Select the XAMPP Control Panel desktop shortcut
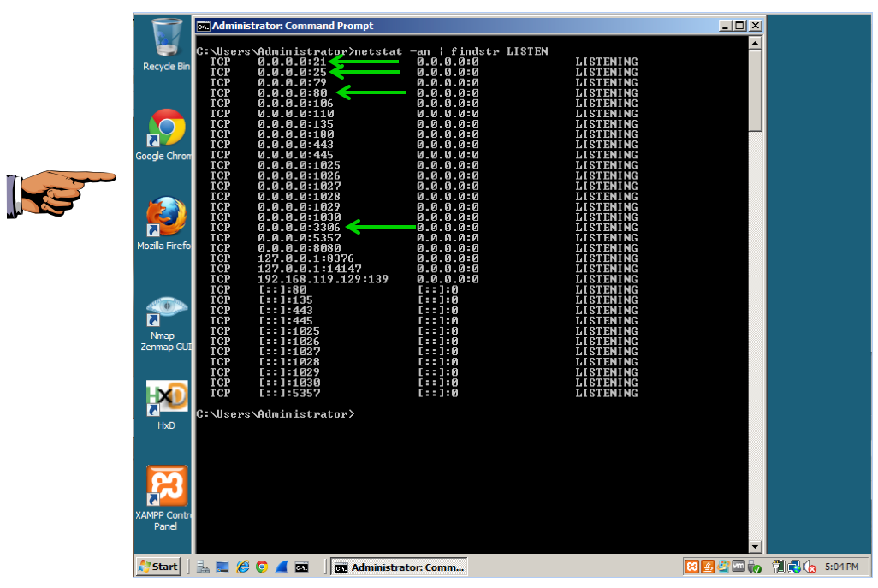This screenshot has width=878, height=588. pyautogui.click(x=166, y=498)
